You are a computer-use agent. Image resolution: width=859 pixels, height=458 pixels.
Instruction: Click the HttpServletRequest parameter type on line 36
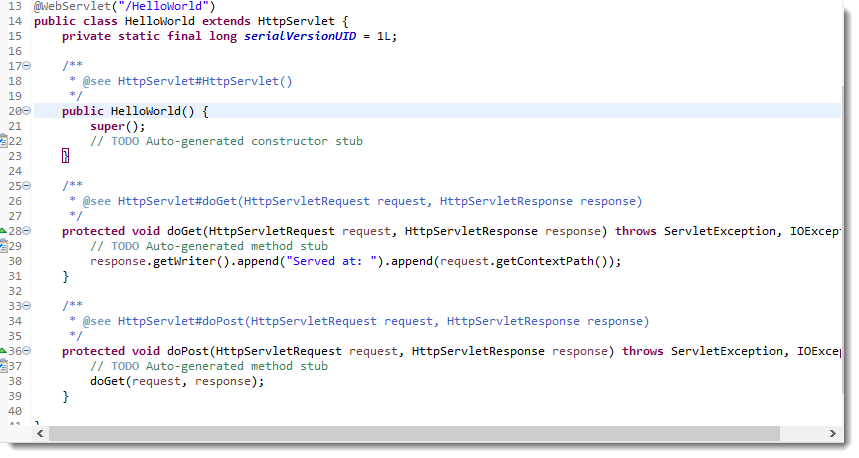click(278, 351)
